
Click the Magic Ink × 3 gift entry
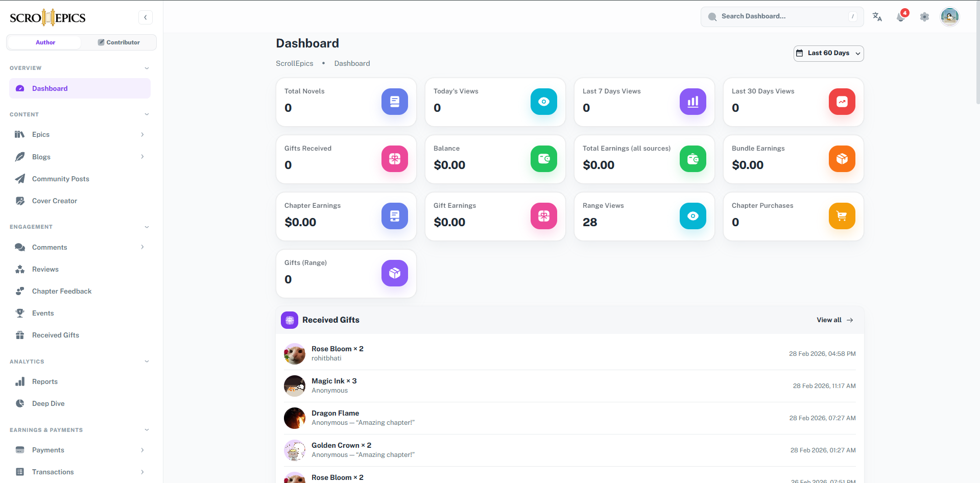tap(569, 386)
